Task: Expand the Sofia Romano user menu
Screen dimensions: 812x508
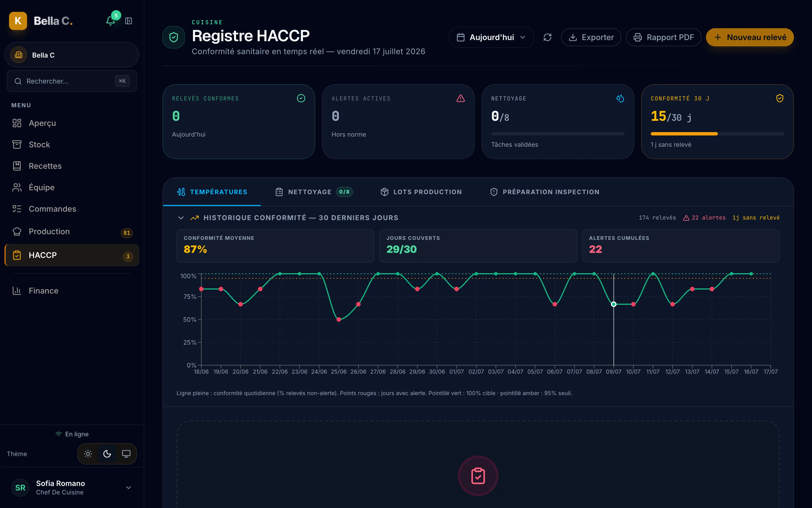Action: tap(129, 487)
